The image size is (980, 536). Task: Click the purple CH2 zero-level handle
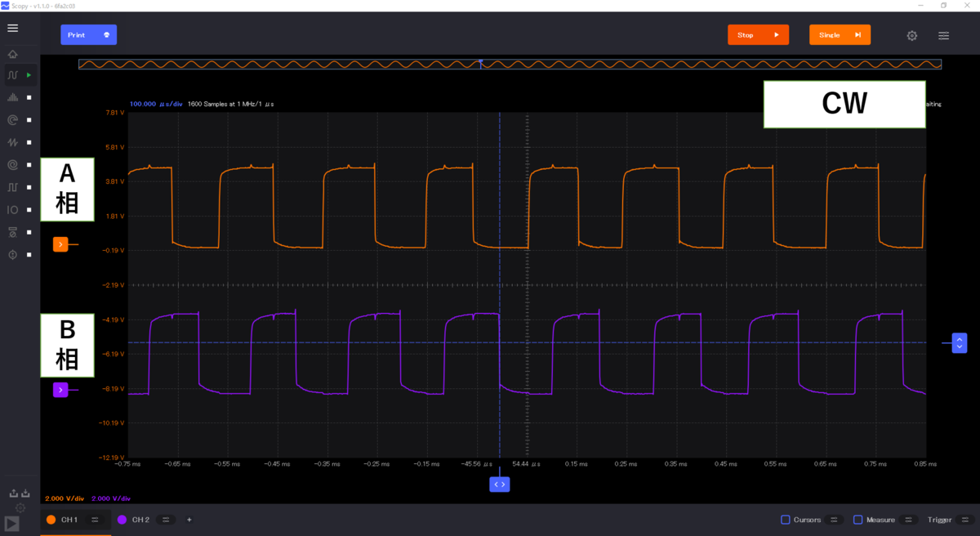(x=60, y=390)
